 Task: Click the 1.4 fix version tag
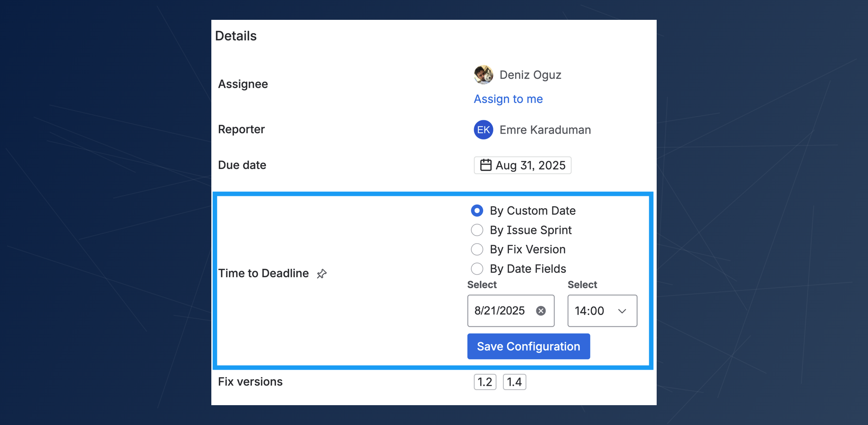[x=514, y=382]
